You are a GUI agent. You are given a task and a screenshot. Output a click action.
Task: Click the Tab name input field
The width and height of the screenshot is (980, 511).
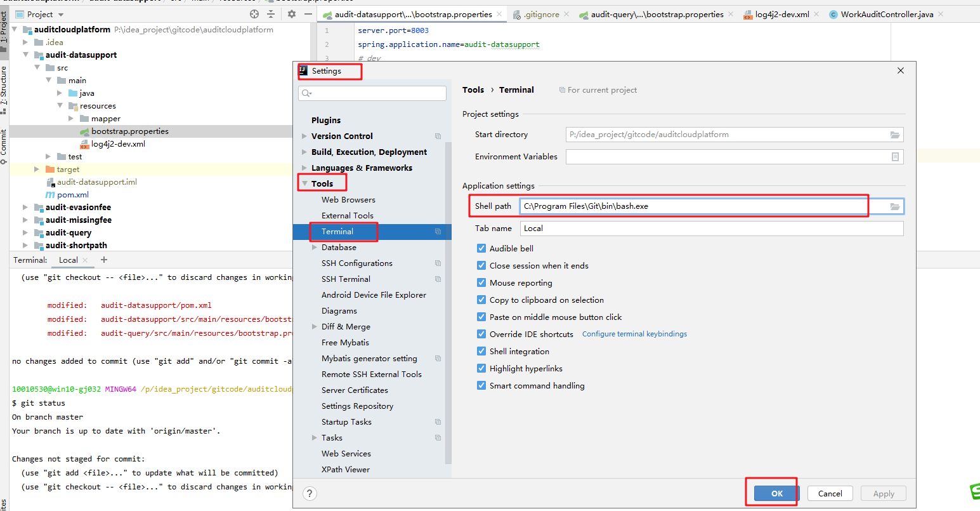[712, 229]
